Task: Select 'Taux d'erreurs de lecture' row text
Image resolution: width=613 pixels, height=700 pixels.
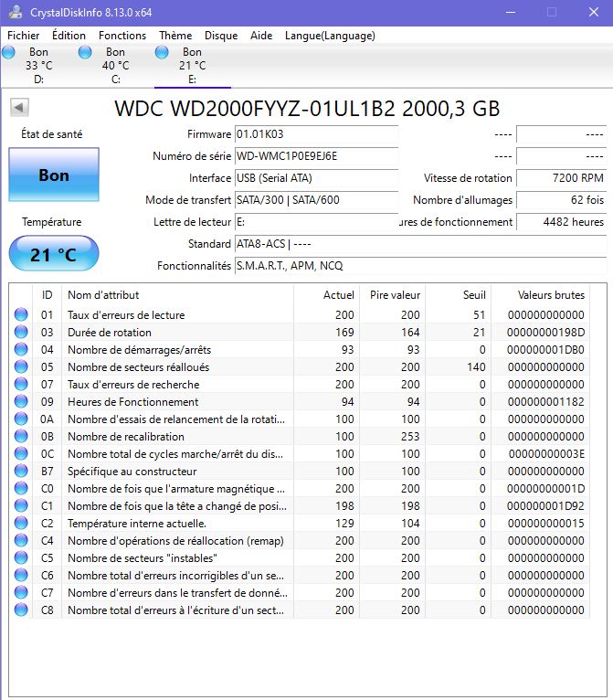Action: click(x=126, y=314)
